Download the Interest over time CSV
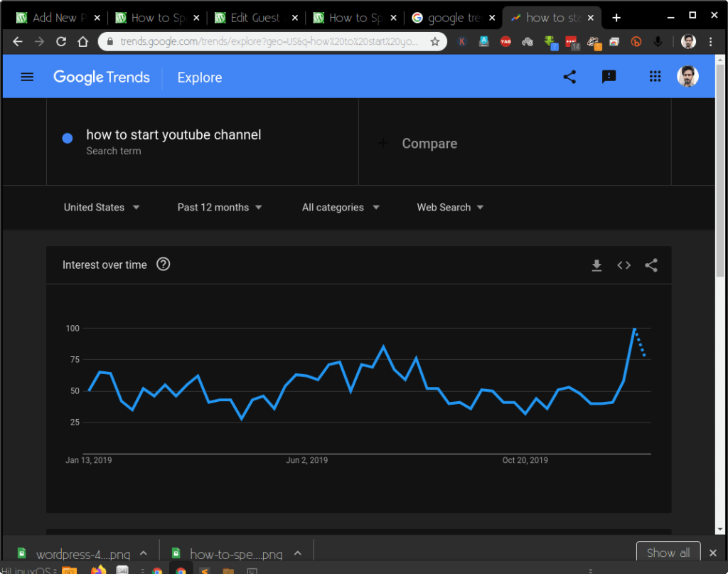 [x=596, y=265]
